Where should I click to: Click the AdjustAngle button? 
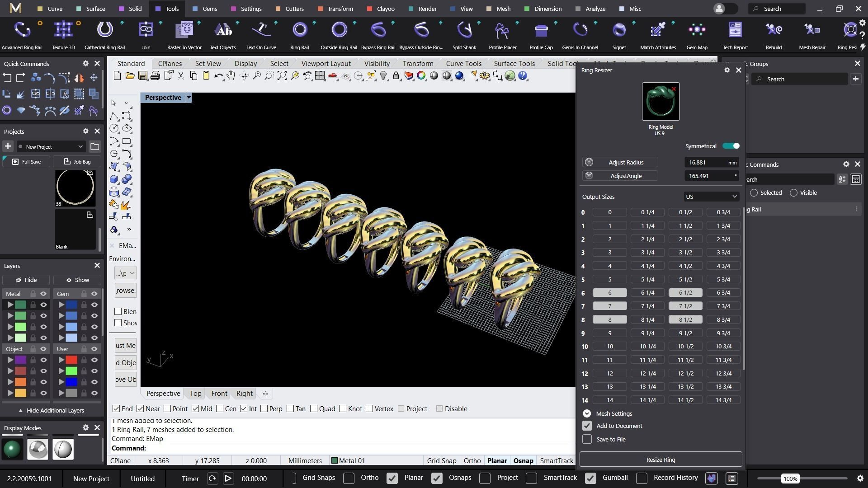pos(620,176)
